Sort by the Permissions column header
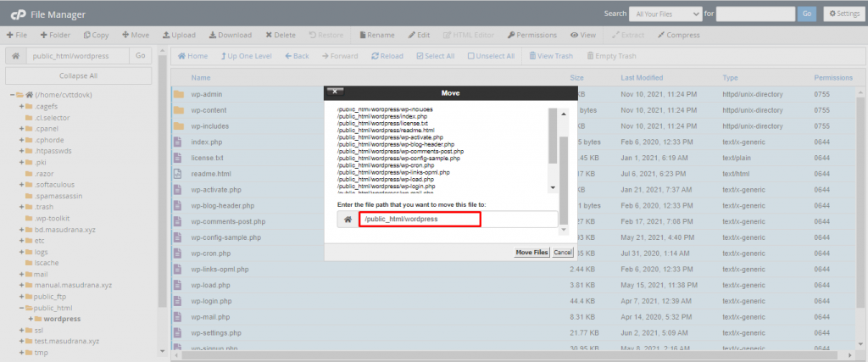Viewport: 868px width, 362px height. click(x=833, y=78)
